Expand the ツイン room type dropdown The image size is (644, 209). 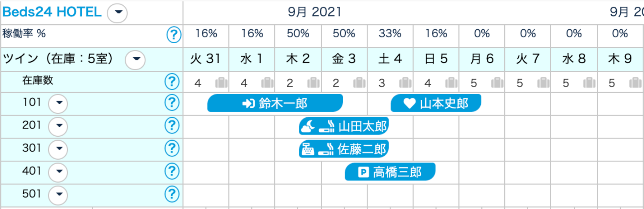click(x=135, y=59)
